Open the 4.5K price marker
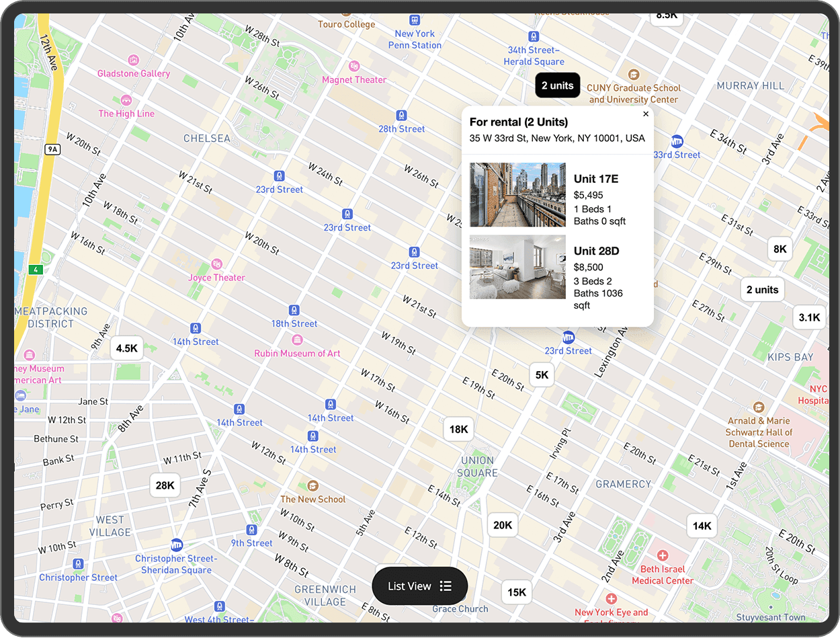The height and width of the screenshot is (638, 840). tap(126, 348)
